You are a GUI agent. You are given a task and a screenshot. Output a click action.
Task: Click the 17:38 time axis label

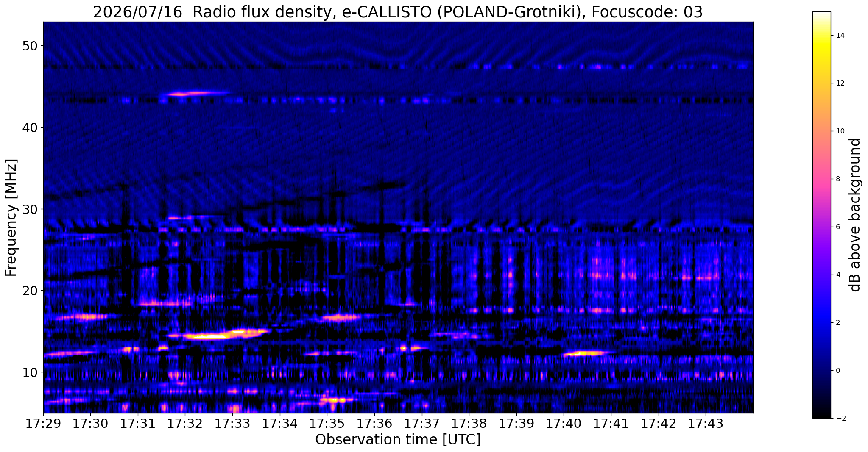point(469,424)
